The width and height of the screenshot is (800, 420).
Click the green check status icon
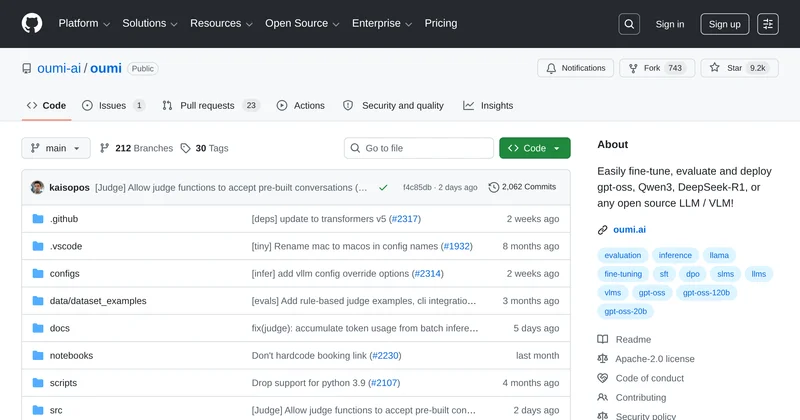point(381,187)
